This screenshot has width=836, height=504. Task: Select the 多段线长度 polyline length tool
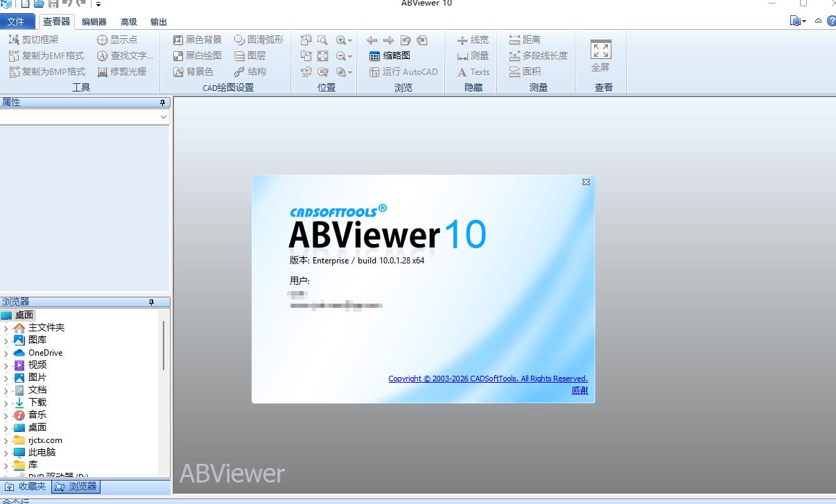tap(538, 55)
